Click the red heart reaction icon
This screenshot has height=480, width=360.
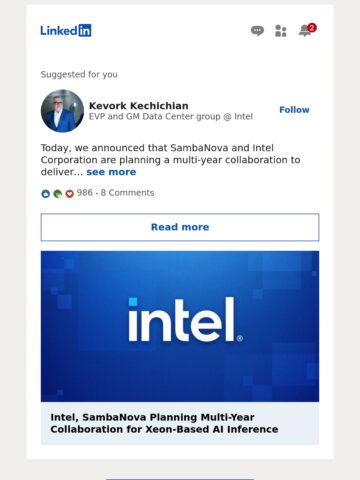[69, 193]
